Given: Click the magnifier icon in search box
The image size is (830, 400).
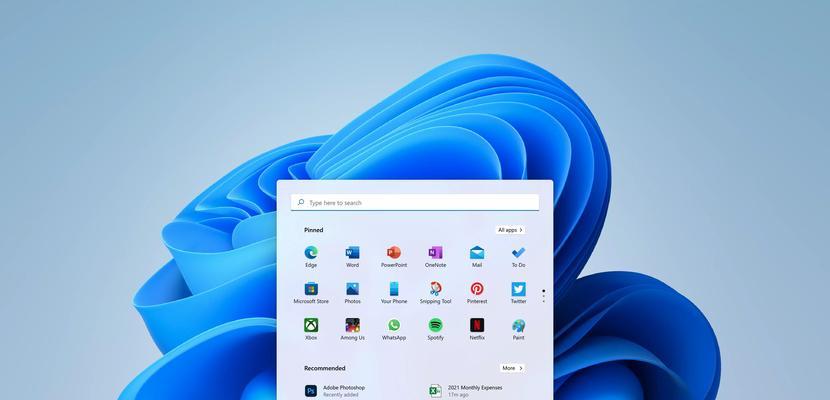Looking at the screenshot, I should 301,202.
